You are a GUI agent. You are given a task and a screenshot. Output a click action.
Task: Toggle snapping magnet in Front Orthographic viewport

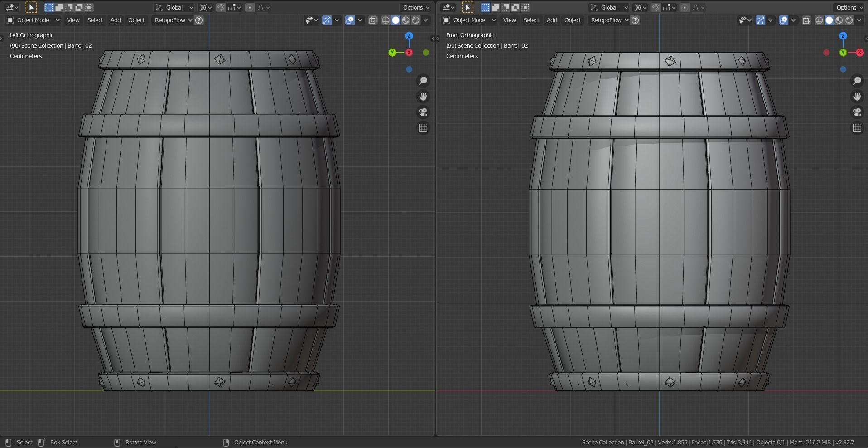point(656,7)
